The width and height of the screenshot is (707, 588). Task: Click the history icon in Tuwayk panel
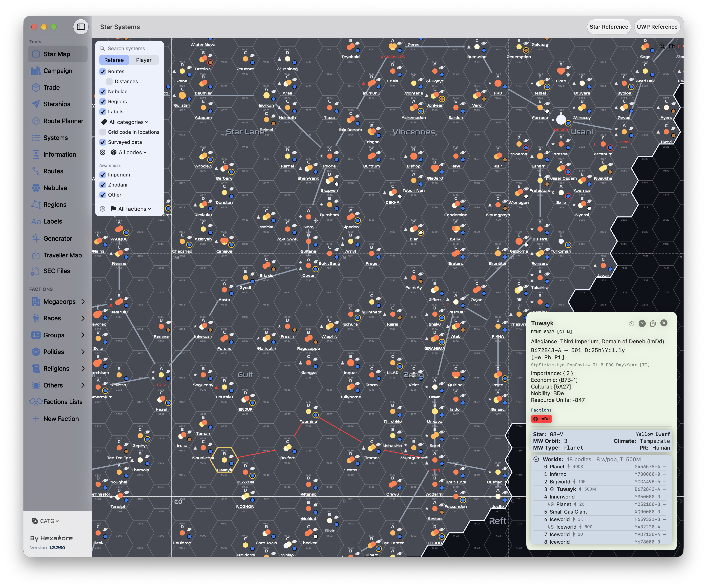click(631, 323)
